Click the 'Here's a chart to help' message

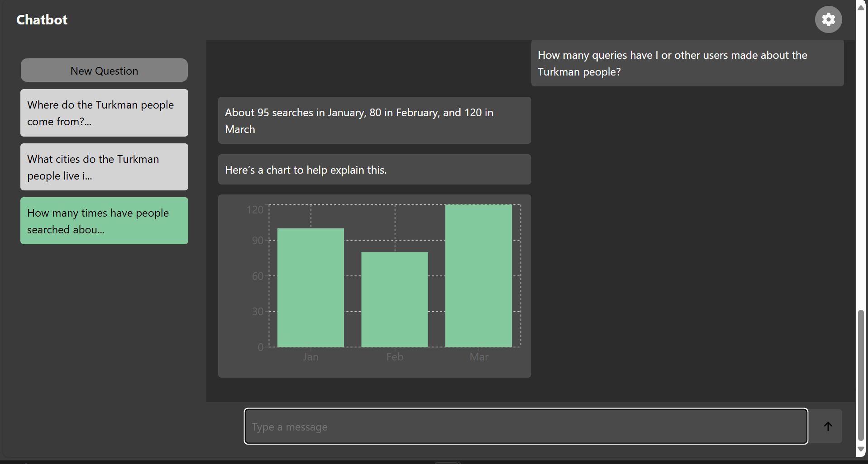coord(374,170)
